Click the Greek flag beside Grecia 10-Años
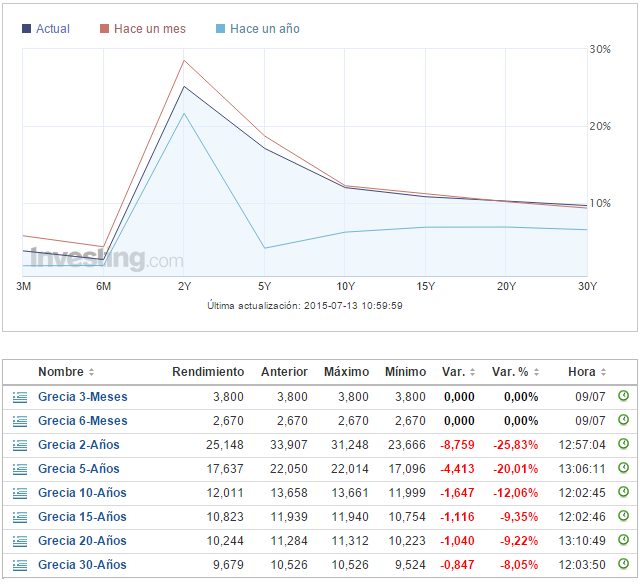 [19, 493]
